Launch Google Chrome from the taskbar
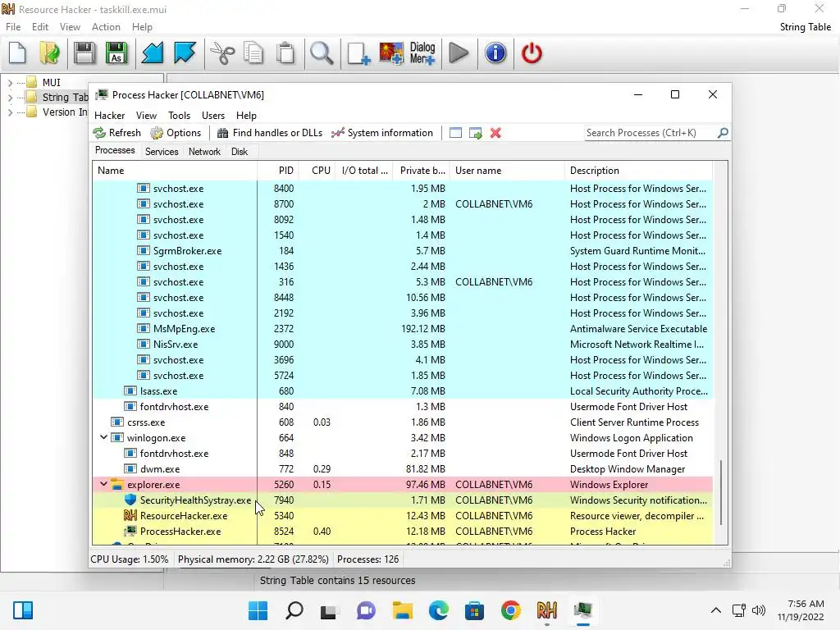The height and width of the screenshot is (630, 840). coord(510,610)
